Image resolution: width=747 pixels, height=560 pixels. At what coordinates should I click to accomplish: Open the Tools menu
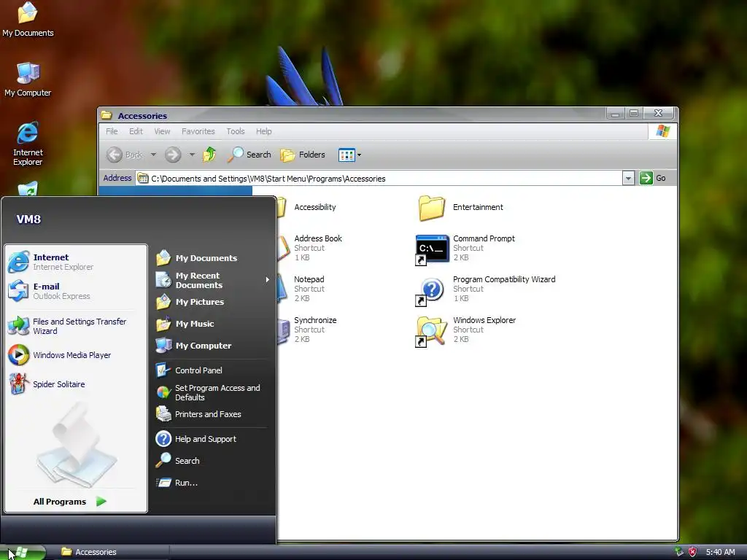[x=236, y=131]
